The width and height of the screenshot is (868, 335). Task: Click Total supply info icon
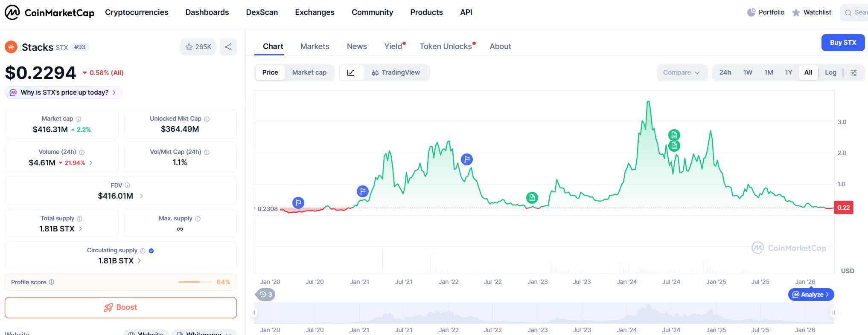pyautogui.click(x=79, y=219)
